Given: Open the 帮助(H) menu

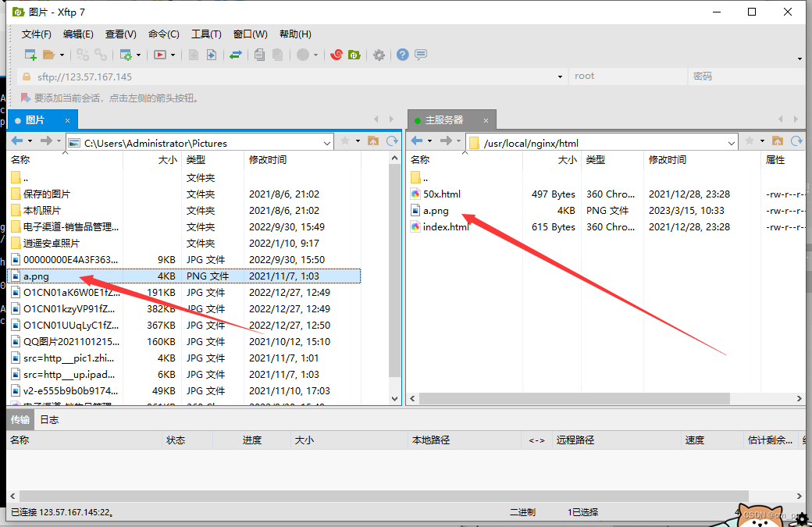Looking at the screenshot, I should (295, 34).
